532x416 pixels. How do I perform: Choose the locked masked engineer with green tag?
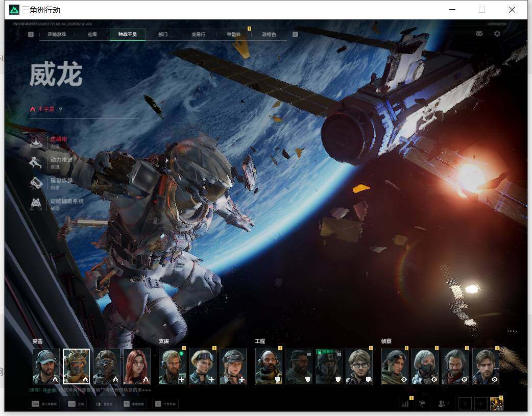(x=329, y=366)
